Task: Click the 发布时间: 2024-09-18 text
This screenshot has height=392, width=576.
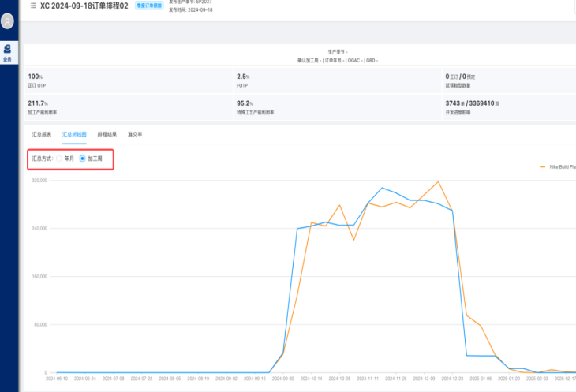Action: 191,10
